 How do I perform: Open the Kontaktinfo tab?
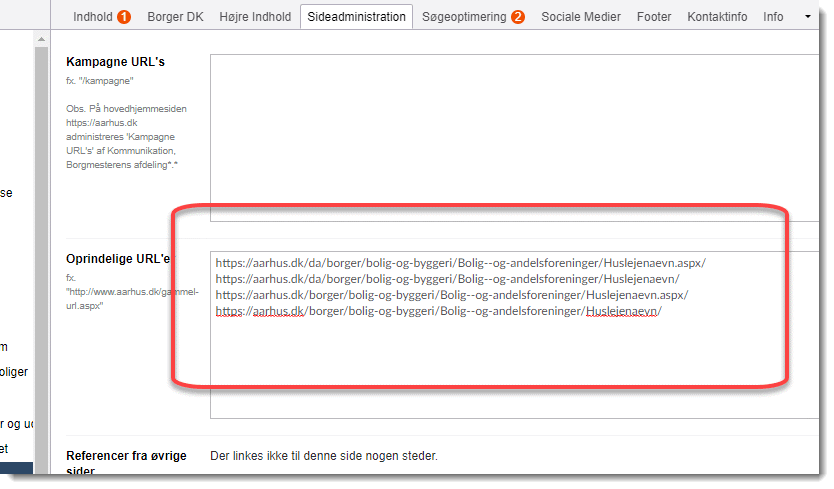coord(717,17)
